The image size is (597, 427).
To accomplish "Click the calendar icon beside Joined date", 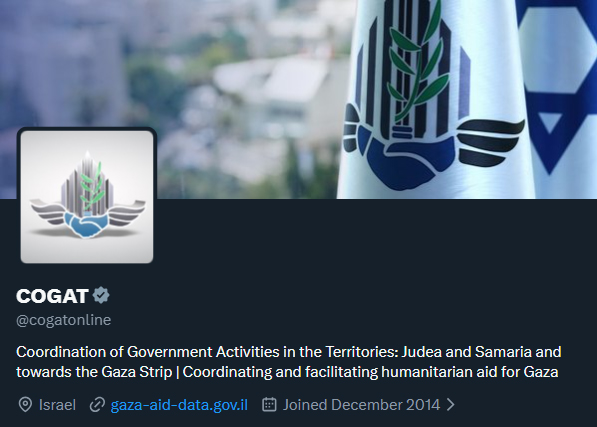I will pos(269,404).
